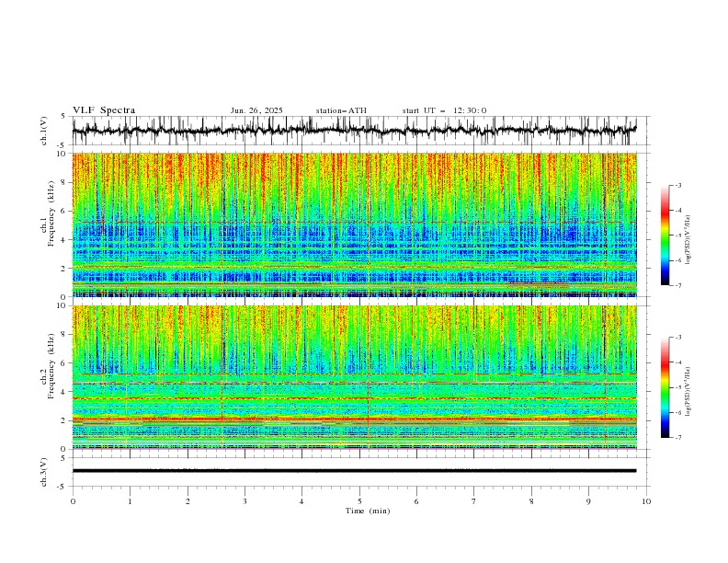This screenshot has height=563, width=728.
Task: Click the 'VLF Spectra' title text
Action: 104,110
